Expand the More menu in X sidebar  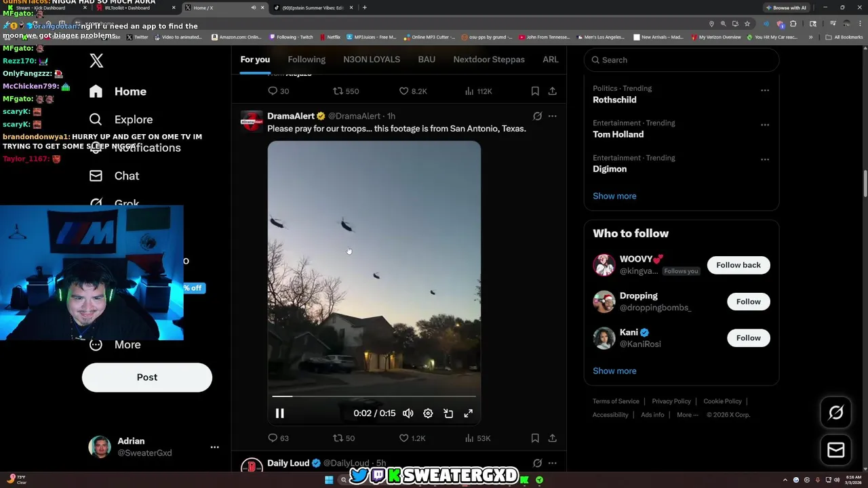pos(115,344)
